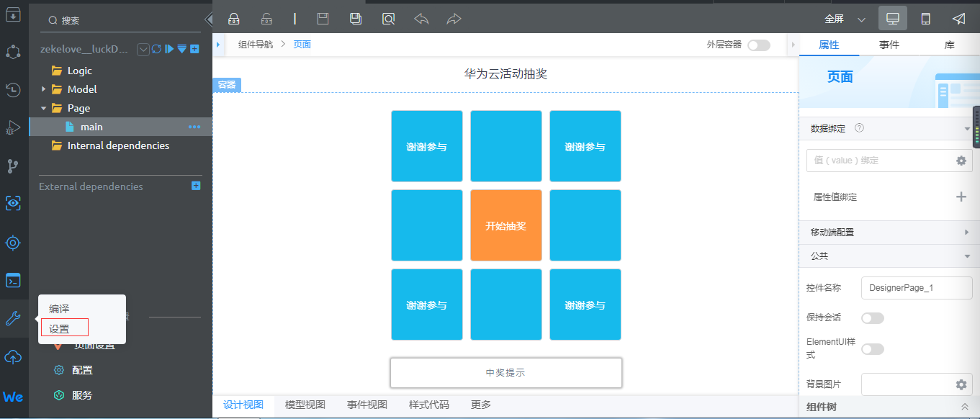Switch to mobile device view
Screen dimensions: 980x419
coord(926,19)
